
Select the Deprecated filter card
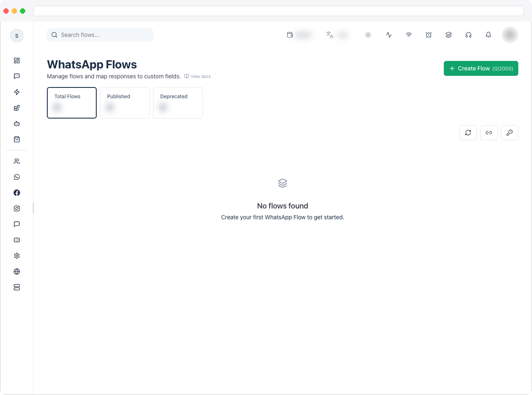pos(178,103)
